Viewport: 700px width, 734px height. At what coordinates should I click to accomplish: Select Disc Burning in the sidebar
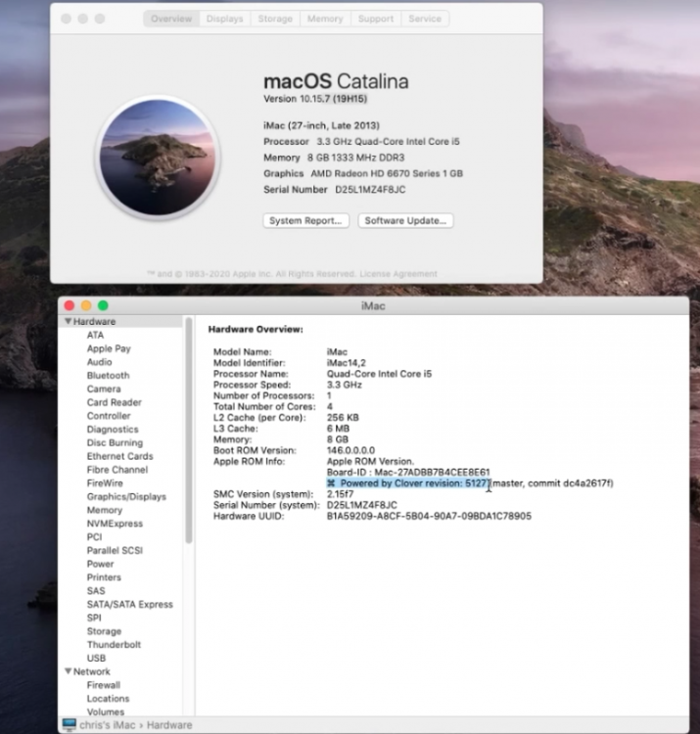(x=115, y=442)
